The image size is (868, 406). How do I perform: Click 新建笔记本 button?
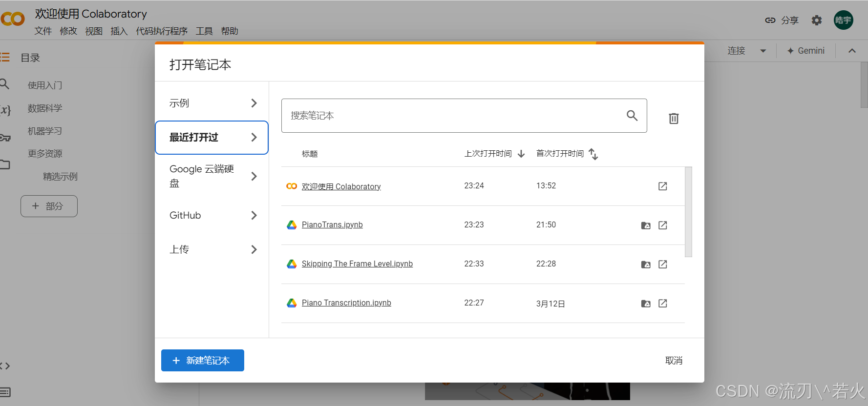tap(203, 360)
